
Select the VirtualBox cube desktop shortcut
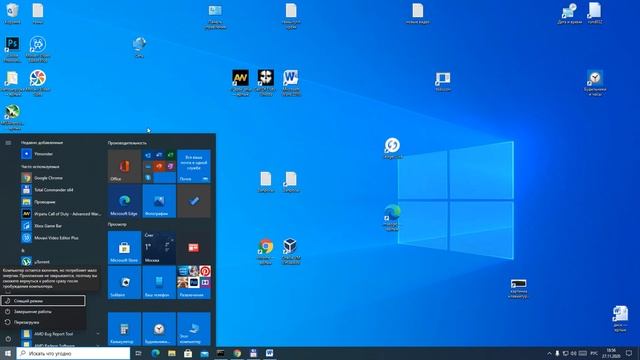pyautogui.click(x=291, y=251)
